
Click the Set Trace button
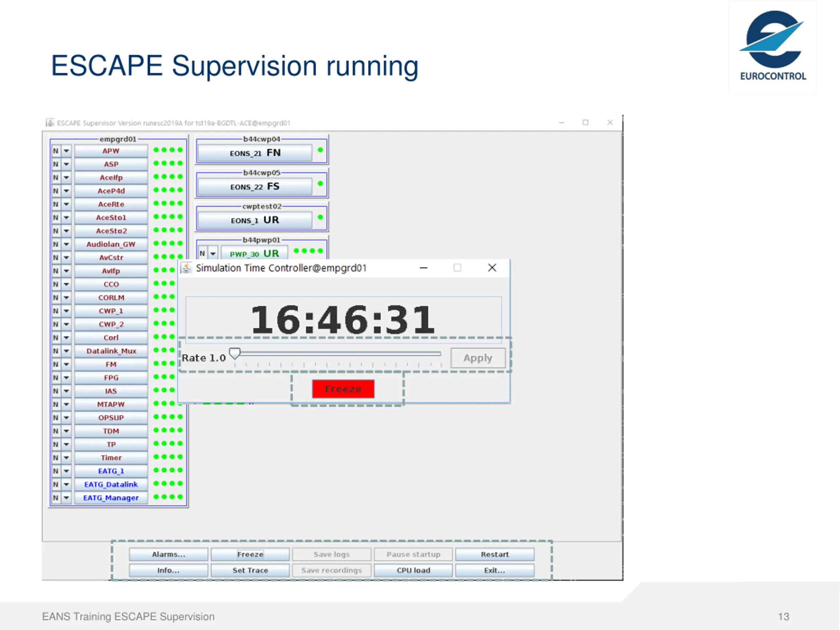[x=250, y=570]
